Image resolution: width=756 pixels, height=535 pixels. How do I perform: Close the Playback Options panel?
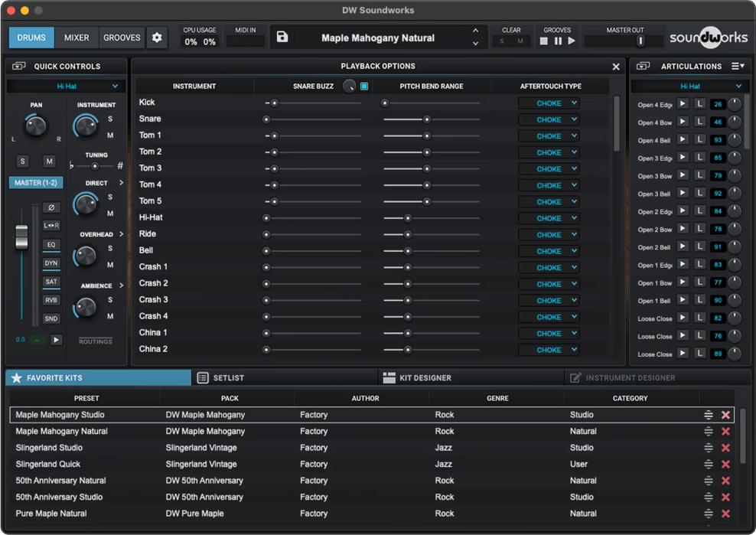pyautogui.click(x=616, y=67)
